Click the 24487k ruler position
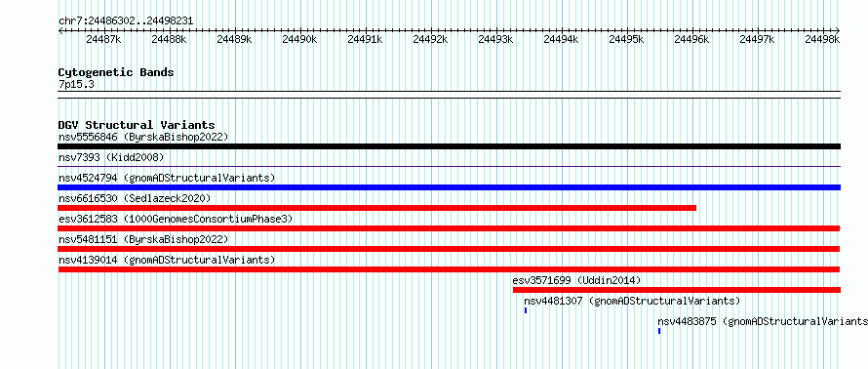 pyautogui.click(x=103, y=39)
